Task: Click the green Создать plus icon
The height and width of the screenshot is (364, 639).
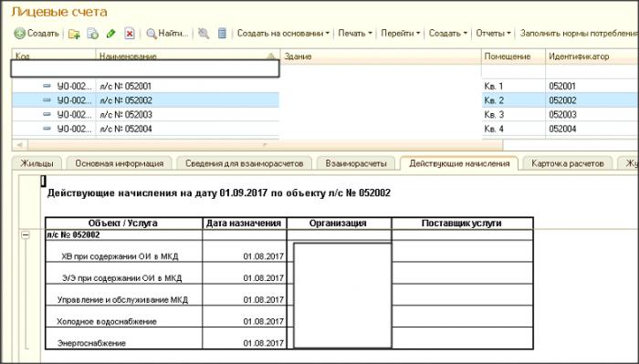Action: pyautogui.click(x=19, y=34)
